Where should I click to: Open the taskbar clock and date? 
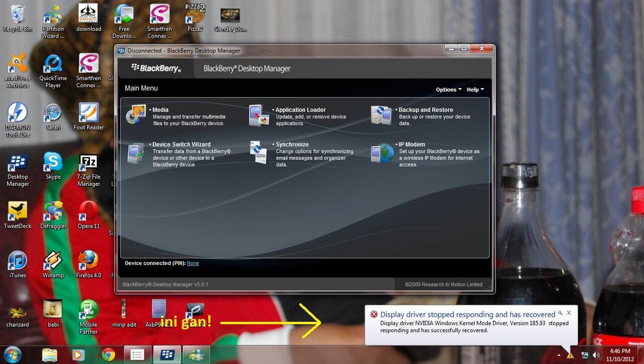coord(620,355)
